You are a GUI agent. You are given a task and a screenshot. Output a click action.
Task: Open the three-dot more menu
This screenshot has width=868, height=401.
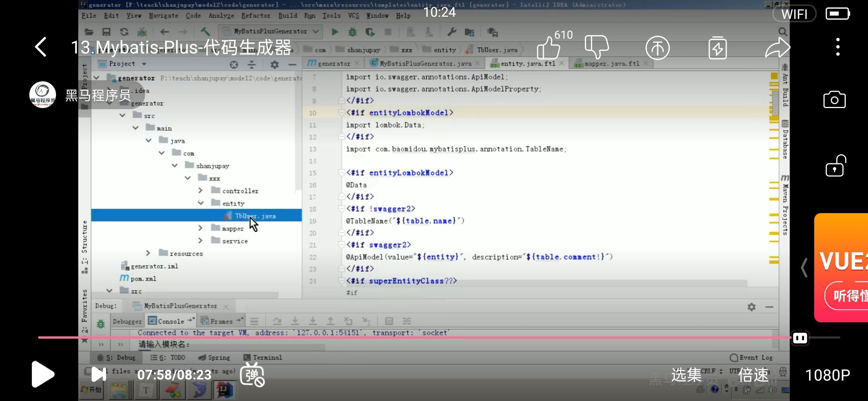(x=838, y=47)
